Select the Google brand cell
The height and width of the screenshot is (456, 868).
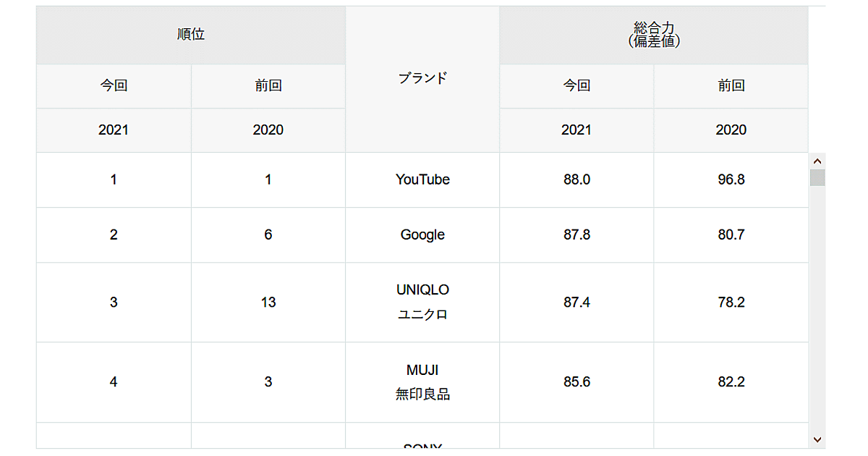(422, 235)
